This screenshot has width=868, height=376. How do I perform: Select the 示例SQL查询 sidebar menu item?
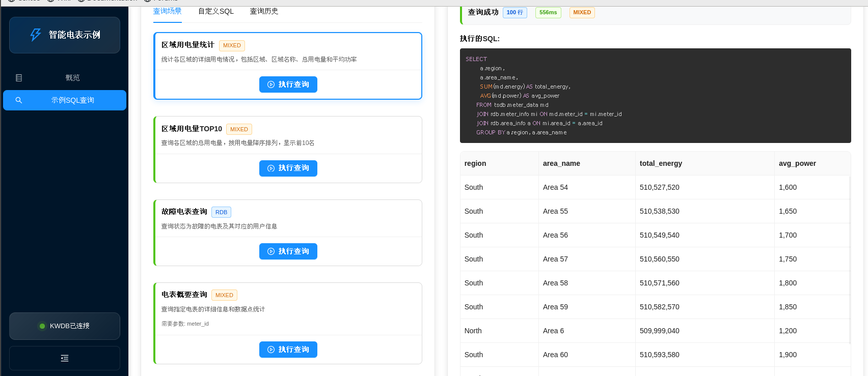pos(65,100)
